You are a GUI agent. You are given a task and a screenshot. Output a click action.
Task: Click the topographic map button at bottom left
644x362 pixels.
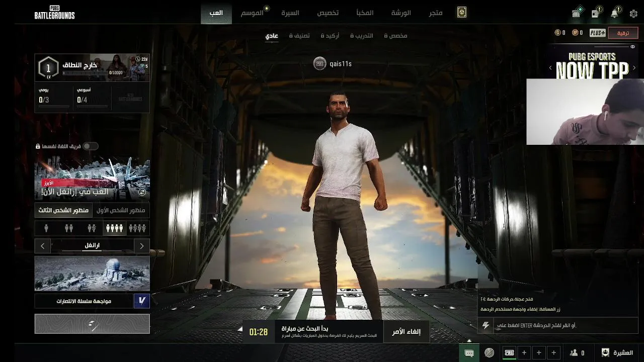pyautogui.click(x=92, y=324)
